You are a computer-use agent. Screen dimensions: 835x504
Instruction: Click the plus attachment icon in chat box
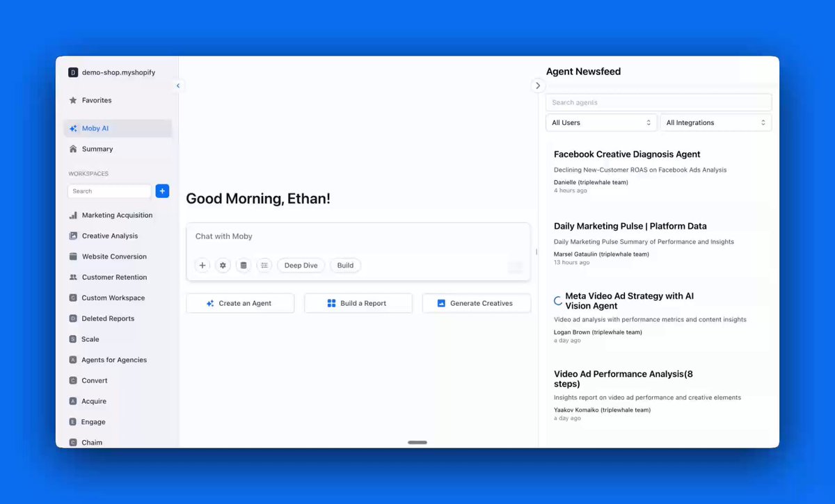pos(202,266)
